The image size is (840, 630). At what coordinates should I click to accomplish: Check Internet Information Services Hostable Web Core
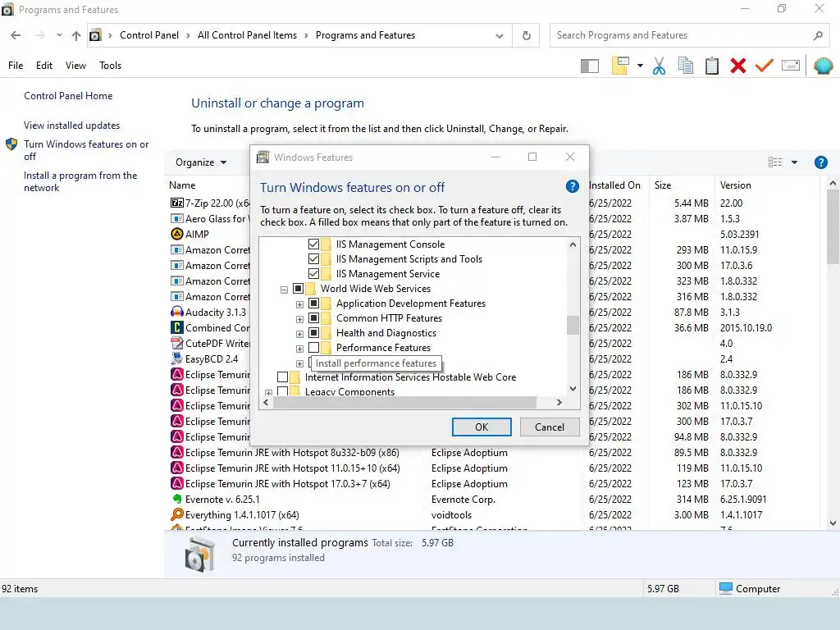tap(283, 377)
